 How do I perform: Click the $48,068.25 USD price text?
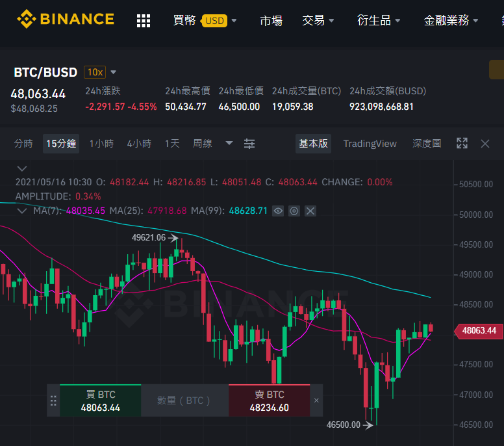click(34, 109)
